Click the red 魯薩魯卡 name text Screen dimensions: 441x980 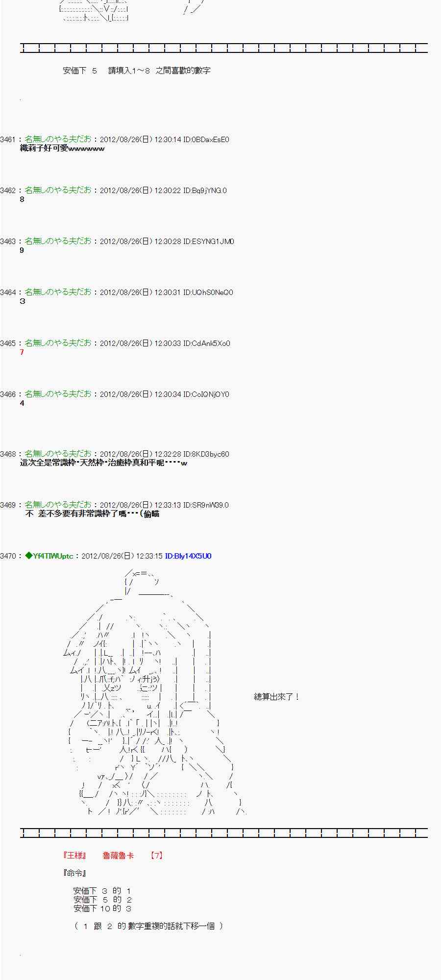tap(118, 856)
